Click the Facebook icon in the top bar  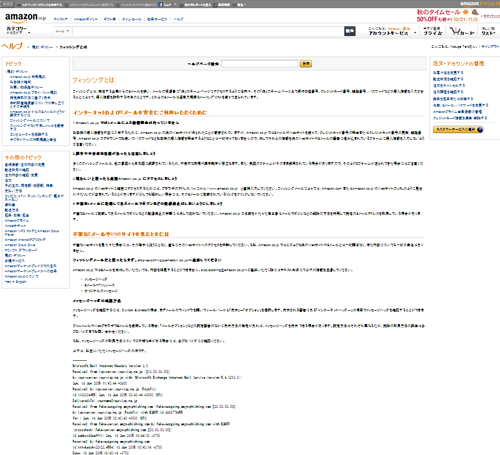(x=161, y=4)
